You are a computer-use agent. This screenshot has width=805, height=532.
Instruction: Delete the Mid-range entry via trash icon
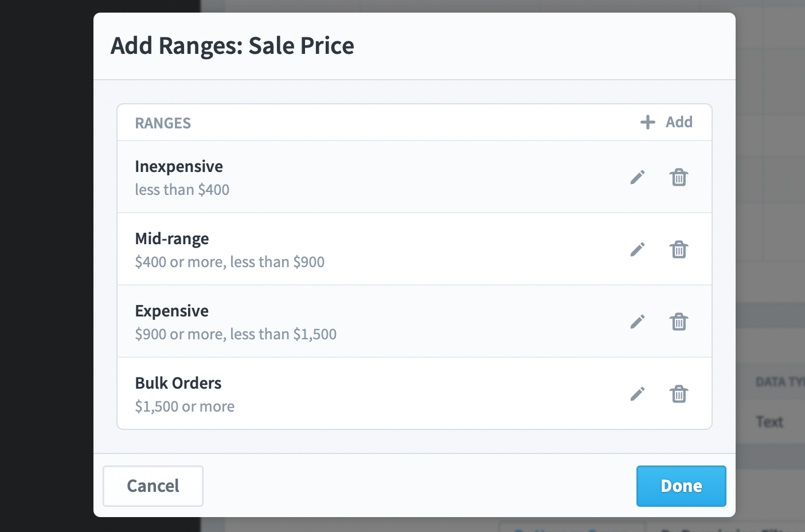(679, 249)
